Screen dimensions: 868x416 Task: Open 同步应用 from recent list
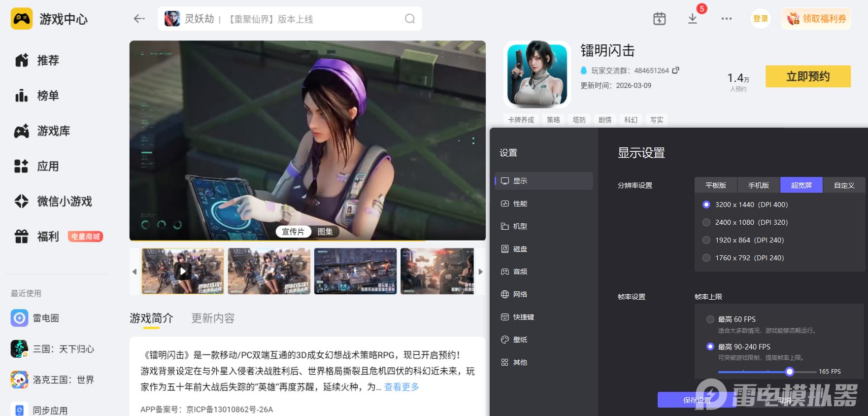point(39,410)
